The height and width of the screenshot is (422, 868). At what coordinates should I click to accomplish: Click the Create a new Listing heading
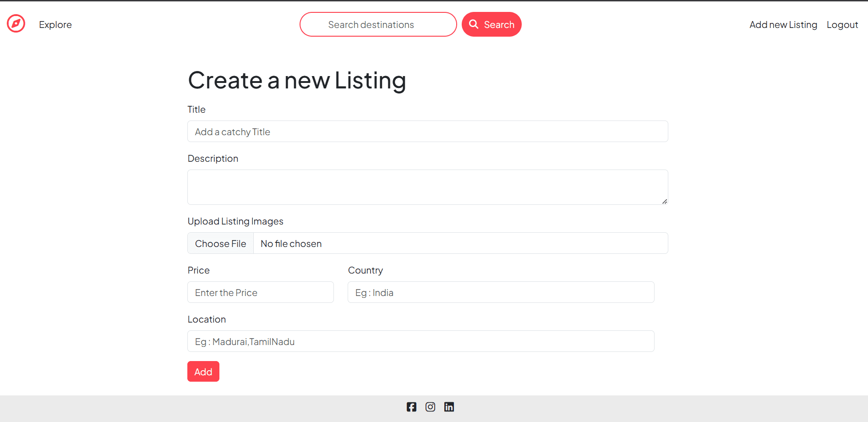pyautogui.click(x=297, y=81)
